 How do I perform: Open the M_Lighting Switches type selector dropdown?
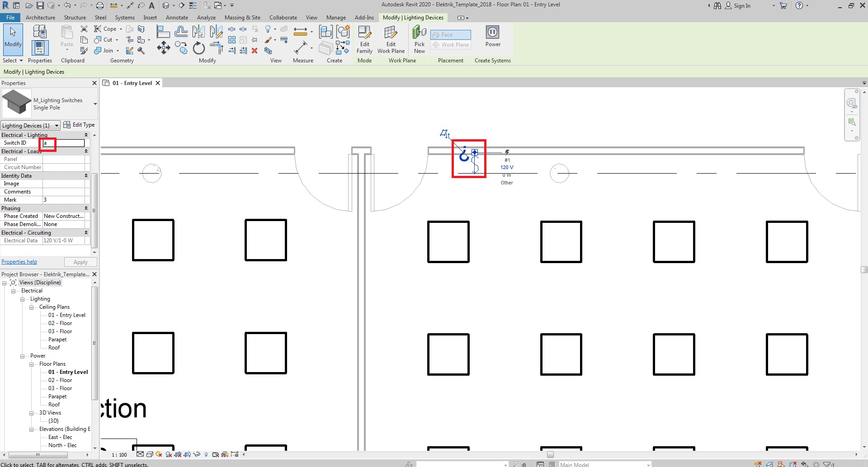(95, 104)
